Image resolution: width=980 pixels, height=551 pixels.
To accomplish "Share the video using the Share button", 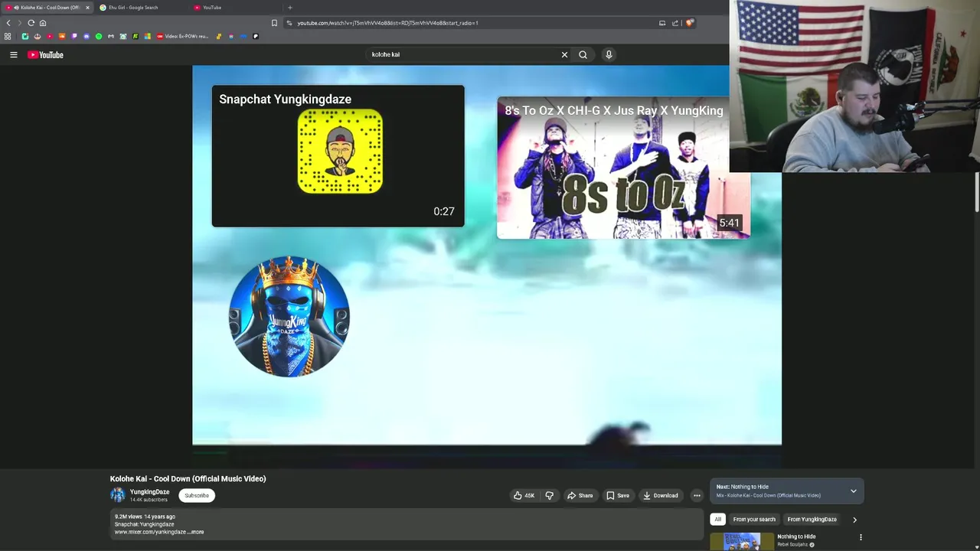I will pos(580,495).
